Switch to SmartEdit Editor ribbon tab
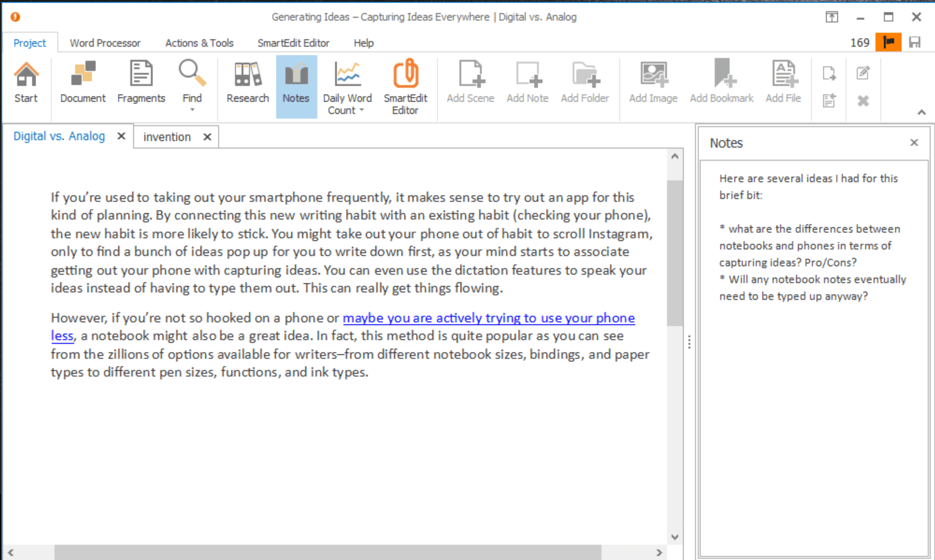 [294, 43]
